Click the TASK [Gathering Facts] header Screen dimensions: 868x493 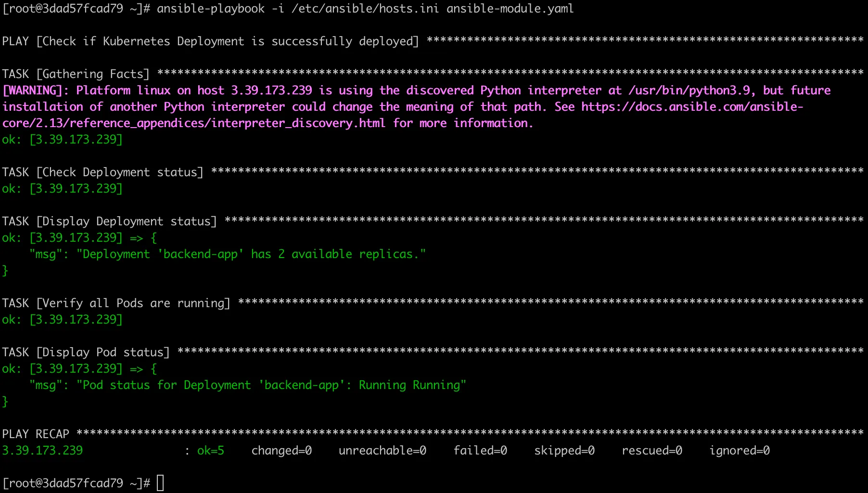(76, 74)
